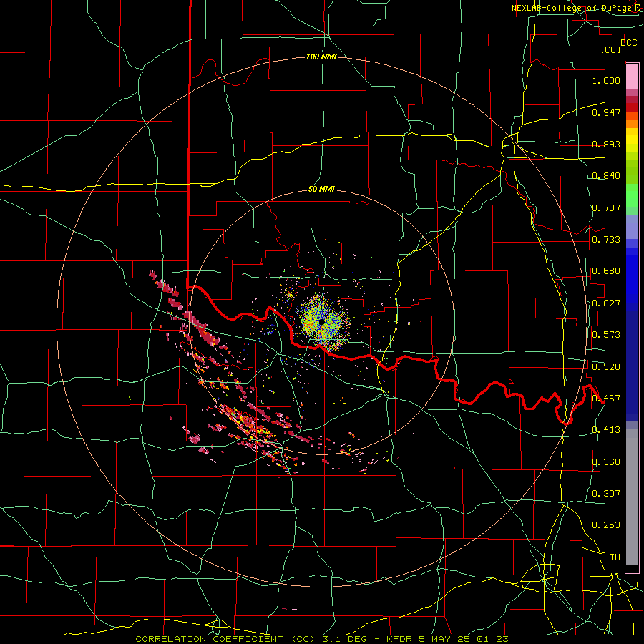Screen dimensions: 644x644
Task: Click the TH label near legend bottom
Action: tap(615, 557)
